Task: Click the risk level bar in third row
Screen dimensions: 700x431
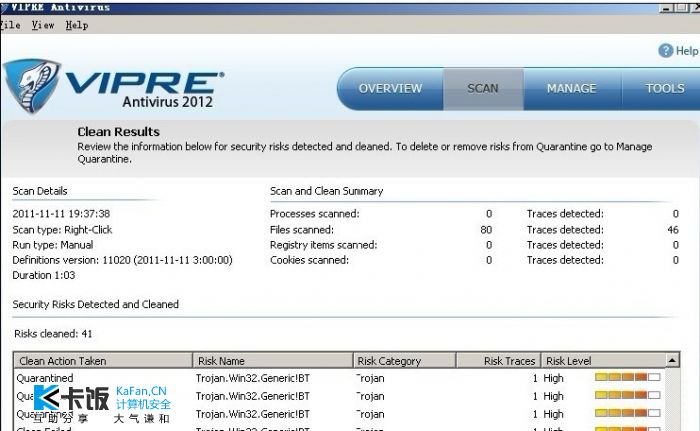Action: [x=628, y=413]
